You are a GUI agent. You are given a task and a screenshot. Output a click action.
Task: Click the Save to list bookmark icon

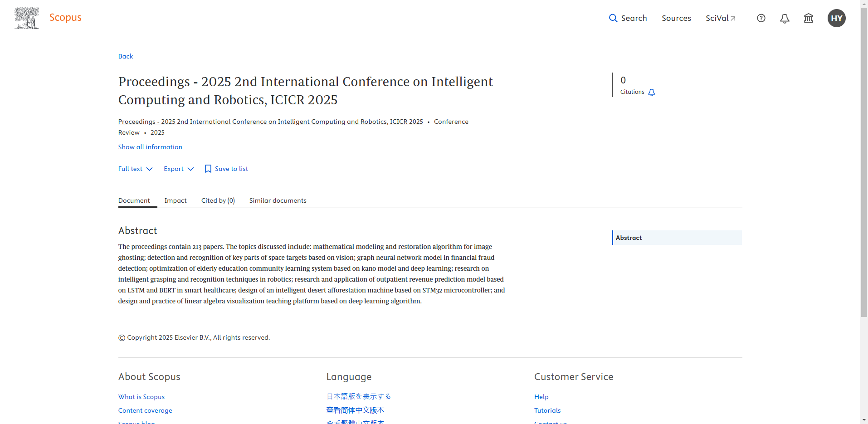pyautogui.click(x=208, y=169)
